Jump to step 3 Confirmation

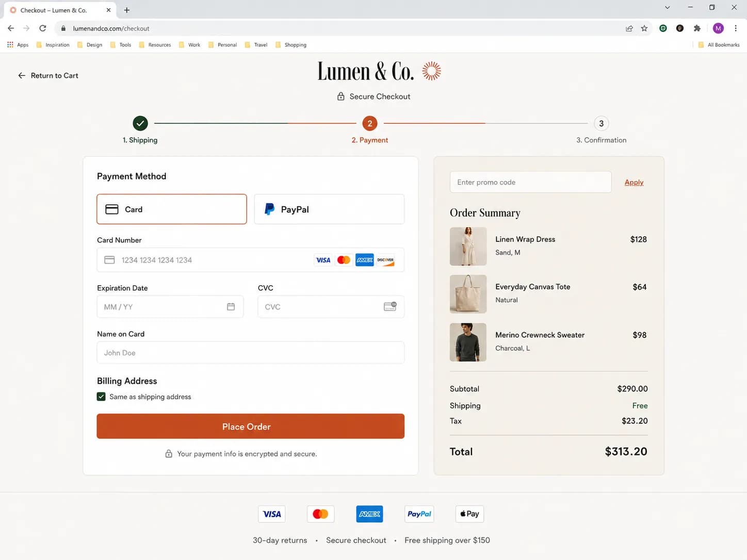pyautogui.click(x=602, y=130)
